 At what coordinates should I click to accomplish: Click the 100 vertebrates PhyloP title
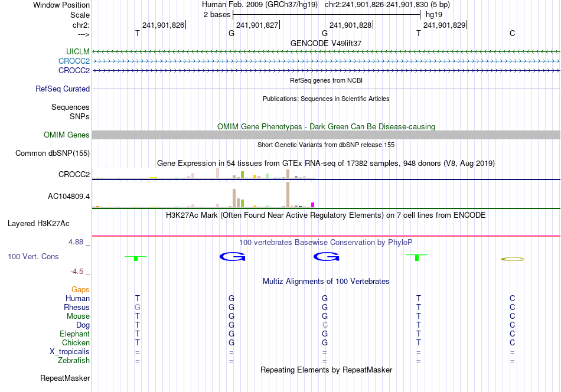[x=326, y=243]
